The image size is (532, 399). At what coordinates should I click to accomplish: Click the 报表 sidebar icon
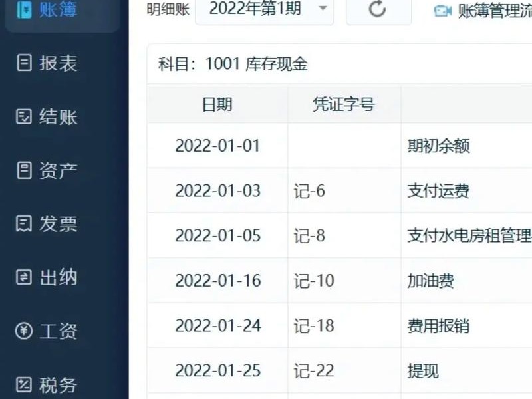24,63
